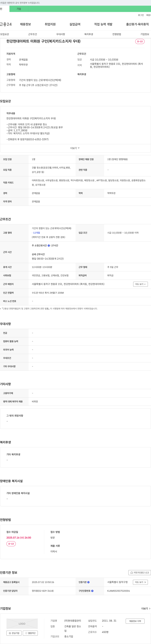Viewport: 151px width, 644px height.
Task: Click the 거짓구인광고 신고 button
Action: click(x=140, y=572)
